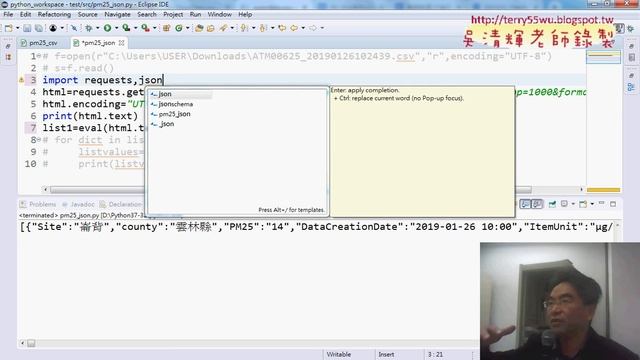This screenshot has height=360, width=640.
Task: Open the Navigate menu
Action: [x=117, y=14]
